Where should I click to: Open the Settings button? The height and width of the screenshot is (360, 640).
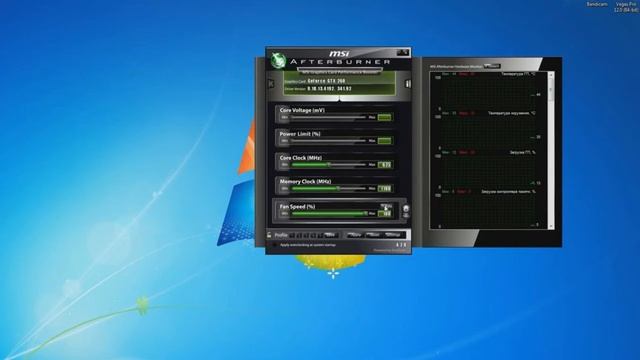393,235
